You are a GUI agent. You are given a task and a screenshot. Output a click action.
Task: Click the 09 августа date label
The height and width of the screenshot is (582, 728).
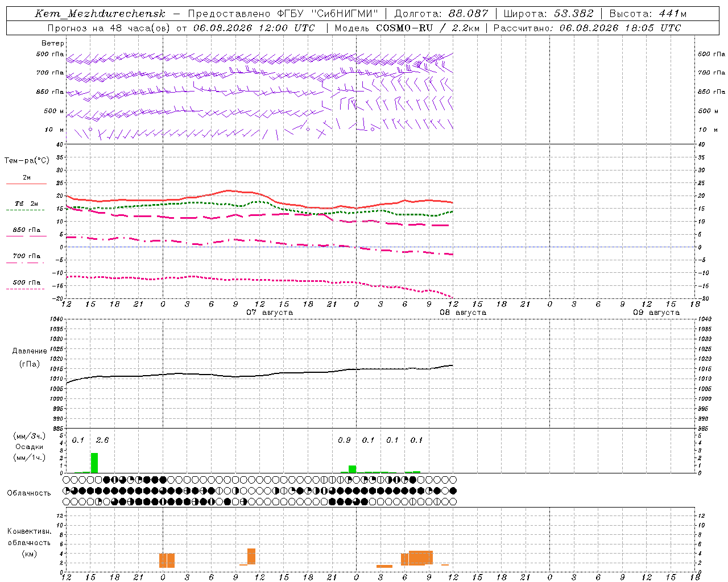point(656,313)
